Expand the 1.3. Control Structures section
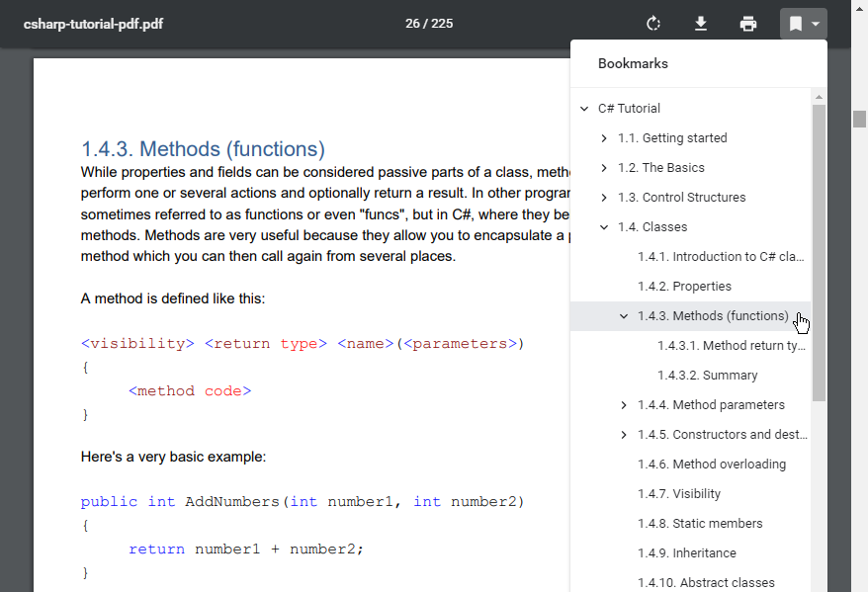This screenshot has width=868, height=592. tap(604, 198)
